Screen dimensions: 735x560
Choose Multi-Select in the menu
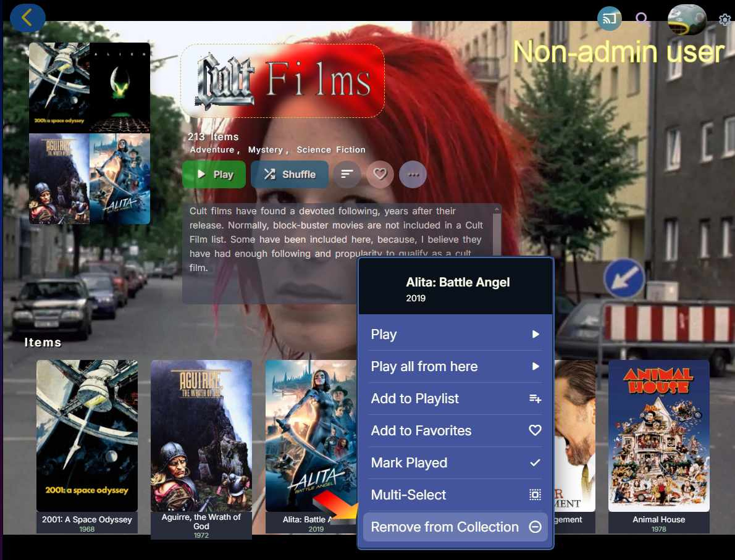click(x=455, y=495)
